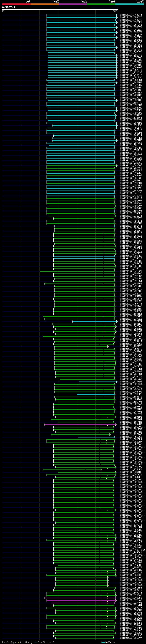146x644 pixels.
Task: Select the UniRef100_Q39010 label
Action: pyautogui.click(x=131, y=268)
